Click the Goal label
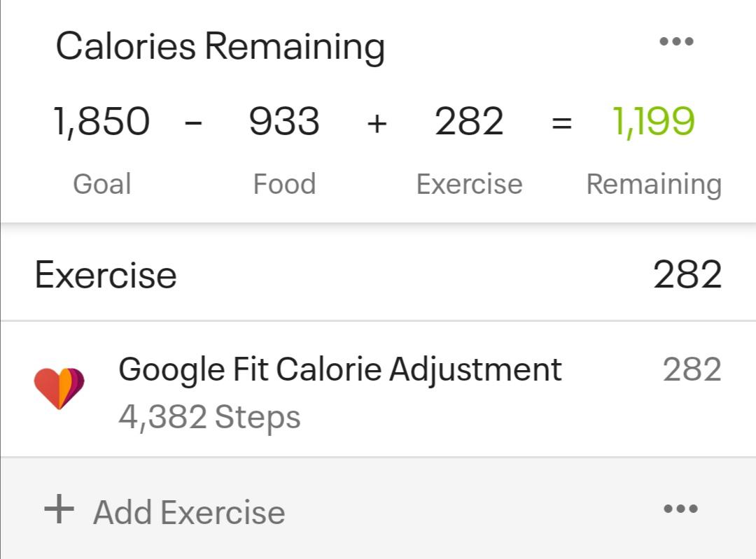Screen dimensions: 756x559 (101, 183)
